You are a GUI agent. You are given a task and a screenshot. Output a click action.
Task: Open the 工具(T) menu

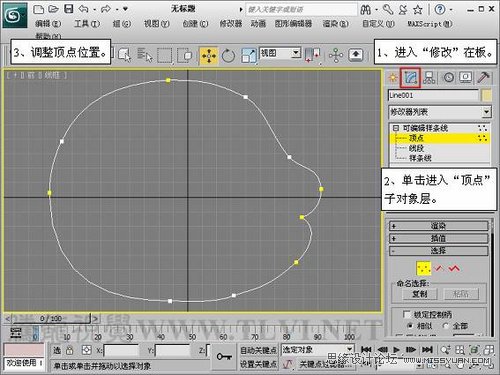(x=87, y=24)
